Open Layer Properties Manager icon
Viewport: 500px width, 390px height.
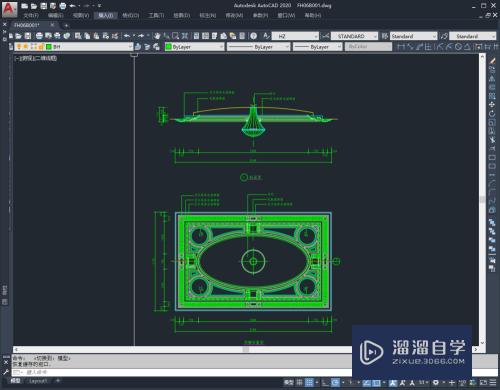(x=11, y=47)
